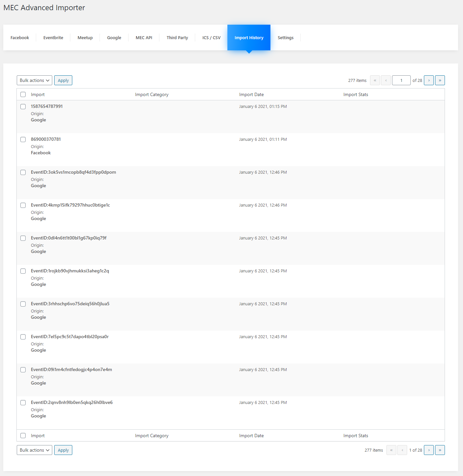Screen dimensions: 463x476
Task: Click the 277 items count at top
Action: tap(357, 80)
